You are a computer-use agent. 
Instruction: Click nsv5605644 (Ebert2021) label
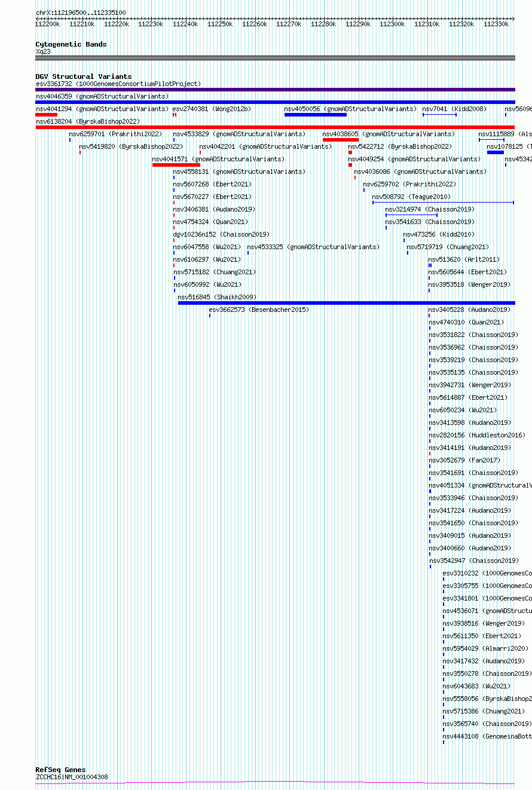467,272
